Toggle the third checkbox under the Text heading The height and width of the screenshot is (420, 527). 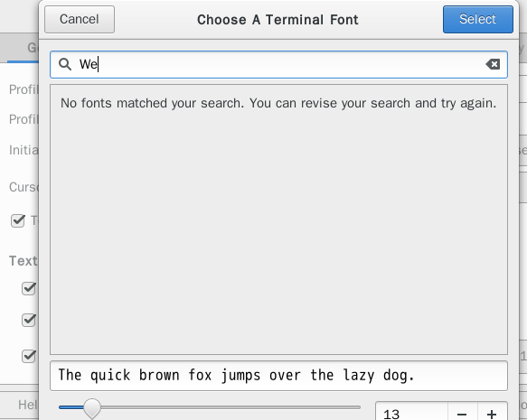click(x=29, y=356)
